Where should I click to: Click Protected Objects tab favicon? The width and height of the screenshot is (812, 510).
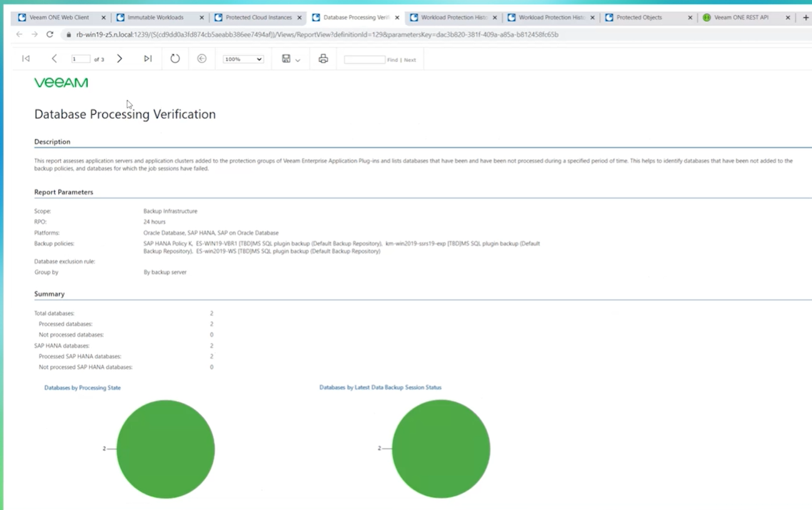coord(609,18)
